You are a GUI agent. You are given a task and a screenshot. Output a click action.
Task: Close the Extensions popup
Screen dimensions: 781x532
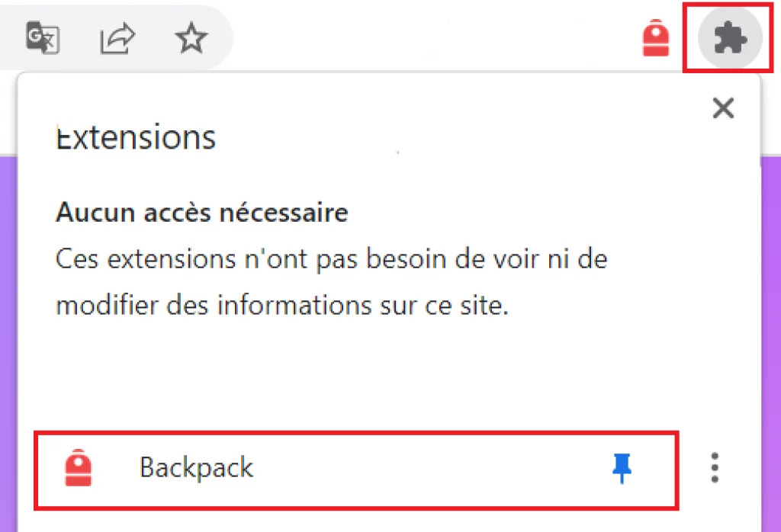tap(722, 108)
